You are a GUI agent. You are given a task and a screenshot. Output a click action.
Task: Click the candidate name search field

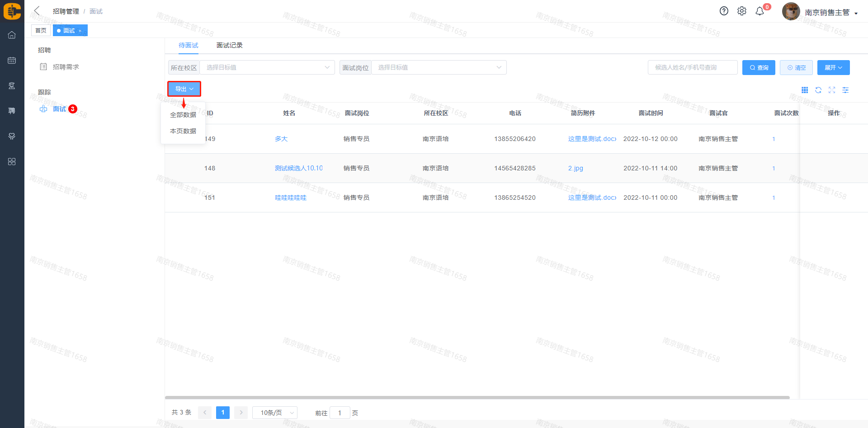coord(692,67)
